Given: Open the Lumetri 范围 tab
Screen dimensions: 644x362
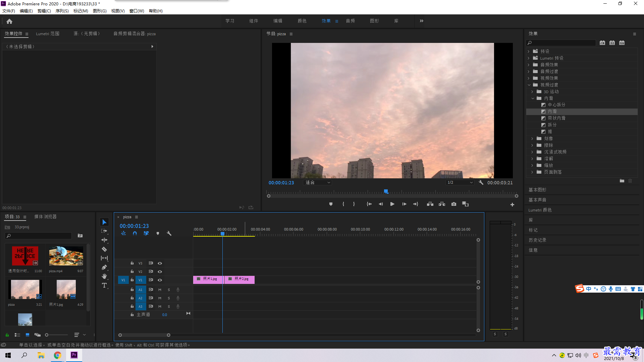Looking at the screenshot, I should click(x=48, y=34).
